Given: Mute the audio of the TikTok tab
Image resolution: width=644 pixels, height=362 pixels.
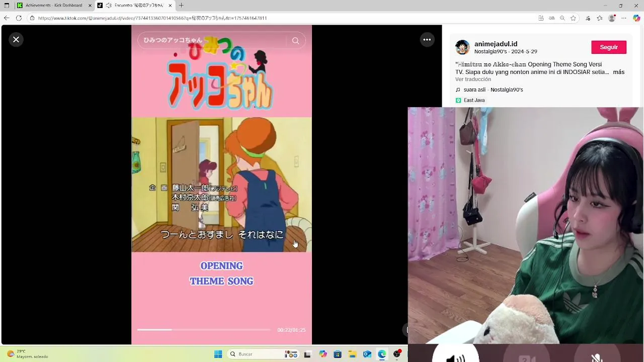Looking at the screenshot, I should pos(109,6).
